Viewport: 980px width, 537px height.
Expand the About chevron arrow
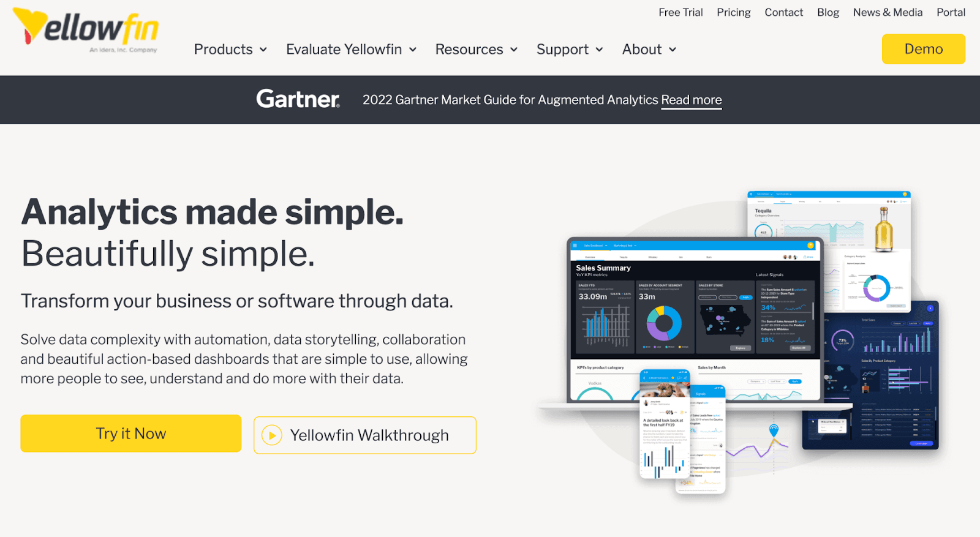pos(673,50)
